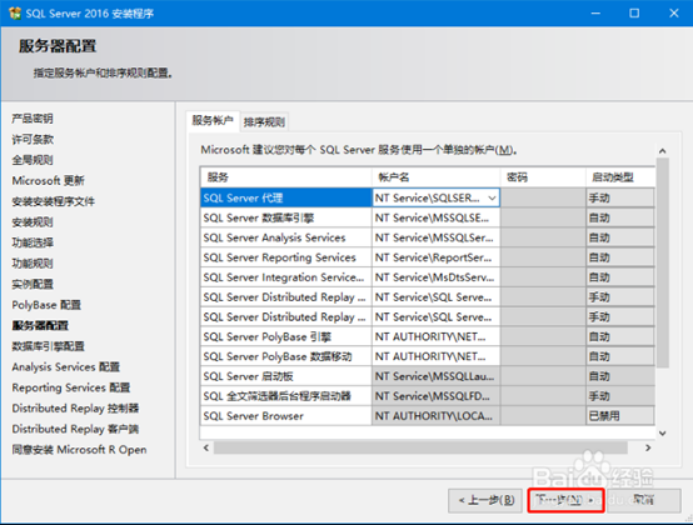Switch to the 排序规则 tab
Screen dimensions: 693x525
(x=264, y=122)
